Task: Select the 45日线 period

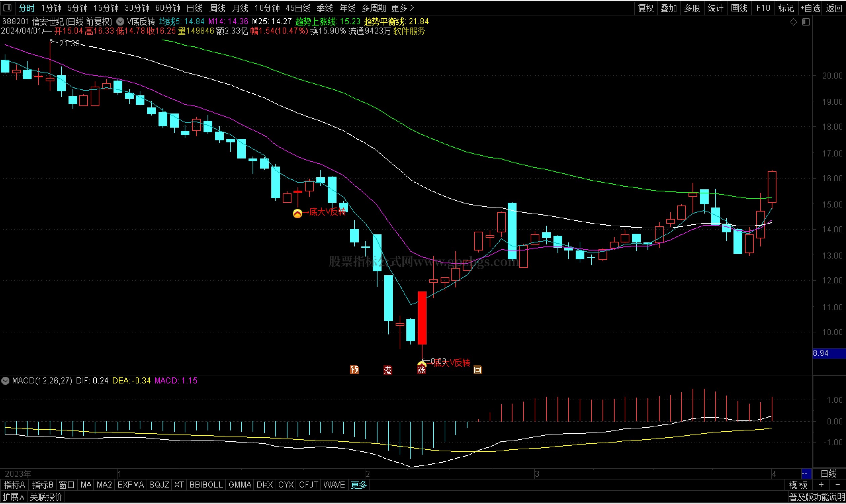Action: [x=298, y=8]
